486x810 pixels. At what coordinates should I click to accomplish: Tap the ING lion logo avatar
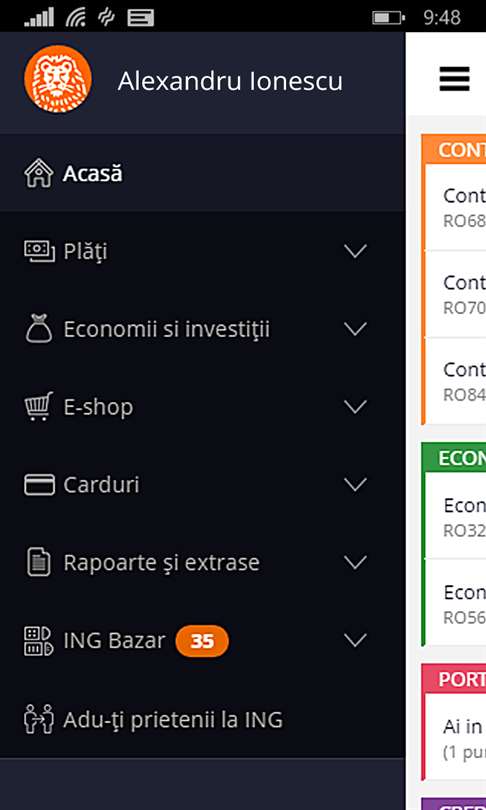(x=58, y=79)
